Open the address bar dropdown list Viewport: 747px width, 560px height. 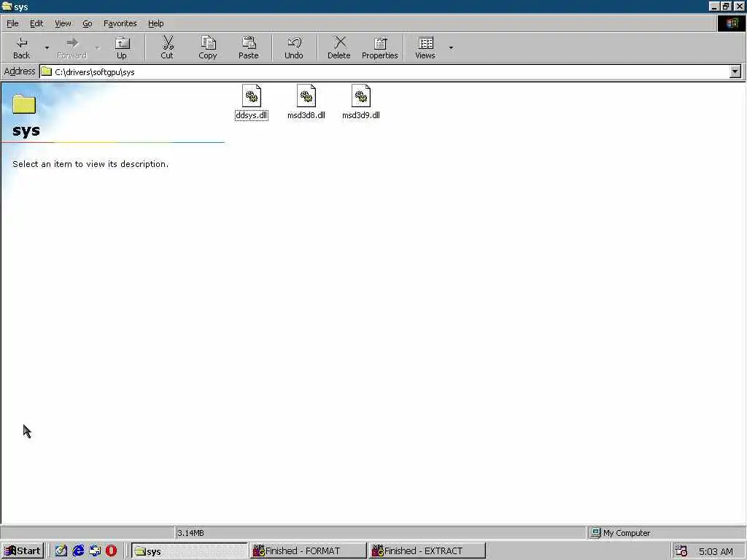[x=735, y=71]
